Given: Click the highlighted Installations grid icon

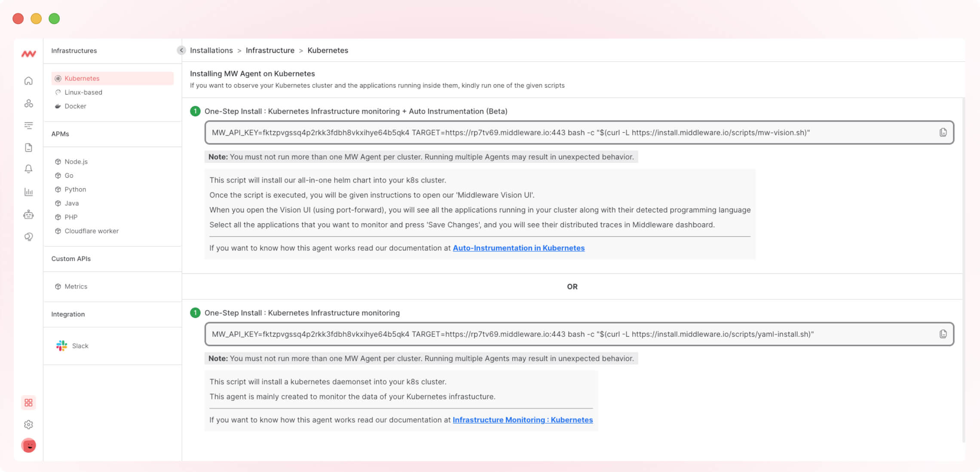Looking at the screenshot, I should click(28, 403).
